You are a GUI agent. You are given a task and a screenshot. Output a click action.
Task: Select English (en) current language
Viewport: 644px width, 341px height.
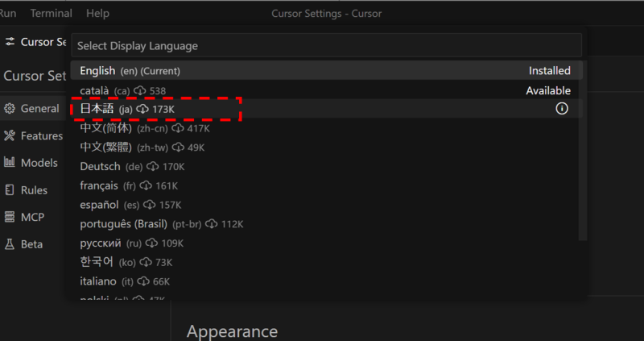tap(327, 71)
